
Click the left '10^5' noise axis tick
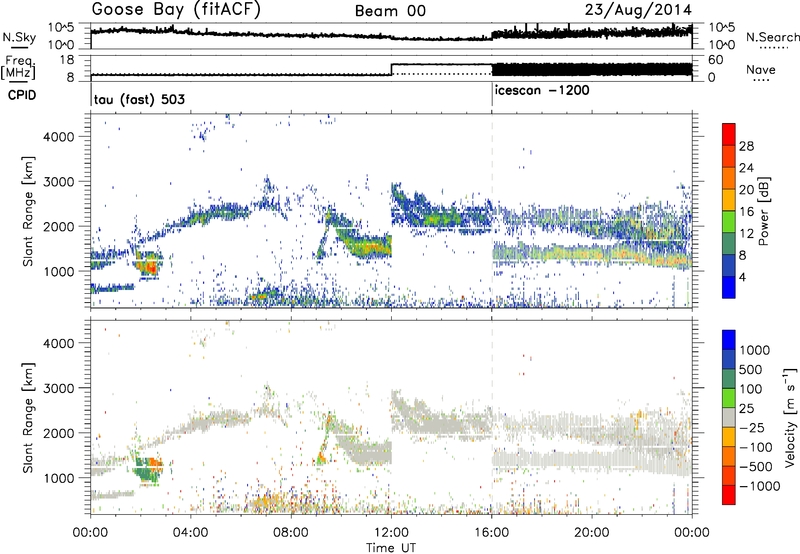click(61, 27)
